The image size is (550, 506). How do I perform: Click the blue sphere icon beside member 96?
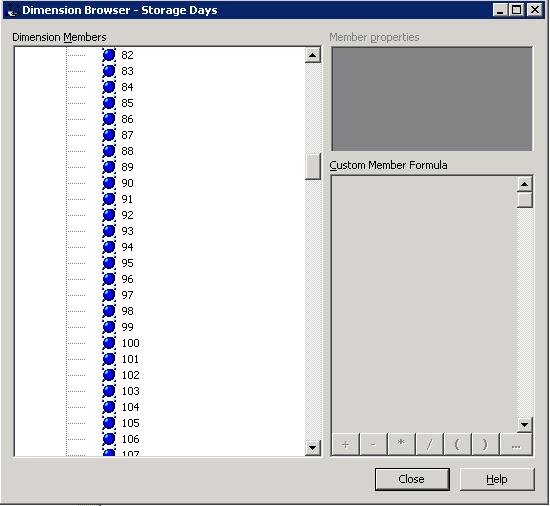tap(109, 279)
